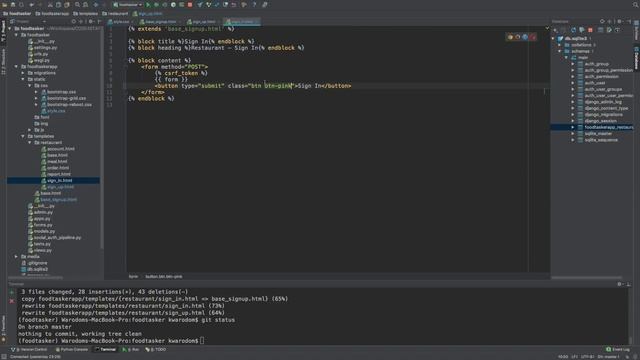Screen dimensions: 640x360
Task: Open help with the question mark icon
Action: [x=254, y=5]
